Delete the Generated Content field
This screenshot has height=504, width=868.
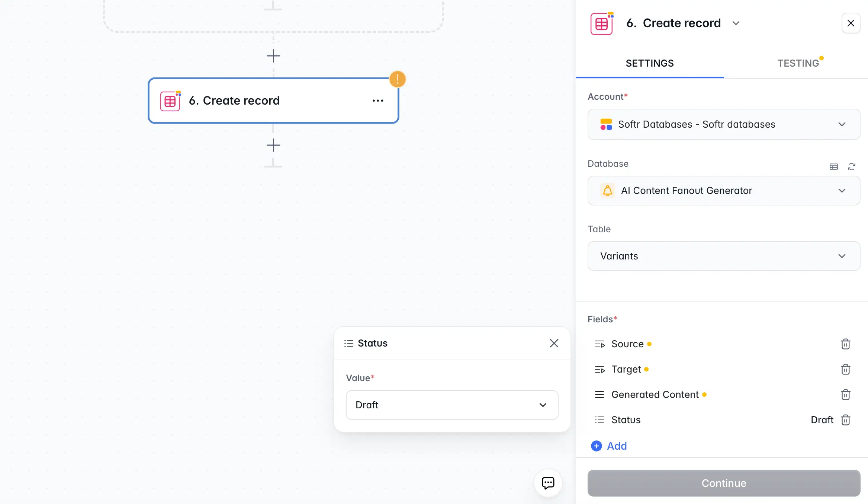846,395
